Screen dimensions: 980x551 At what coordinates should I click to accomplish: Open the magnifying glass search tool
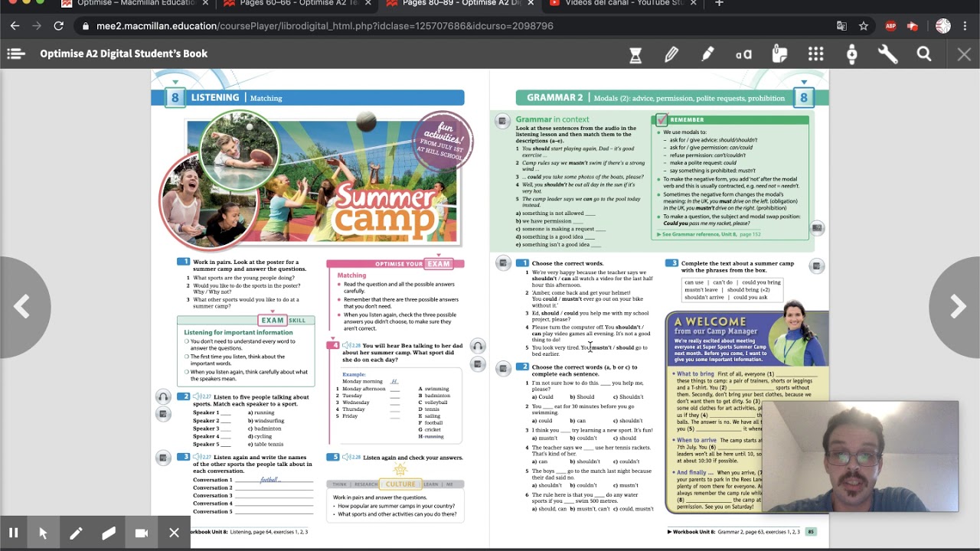[924, 54]
